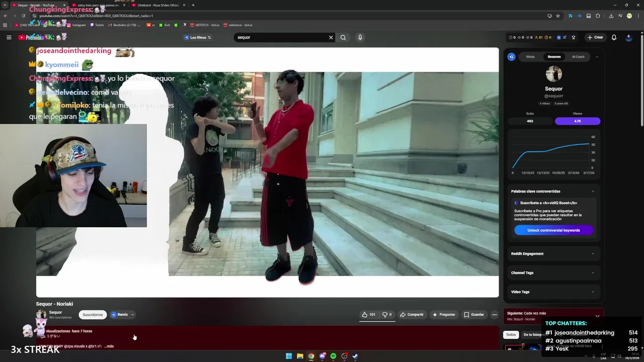Switch to the Vistas tab
The height and width of the screenshot is (362, 644).
point(530,57)
